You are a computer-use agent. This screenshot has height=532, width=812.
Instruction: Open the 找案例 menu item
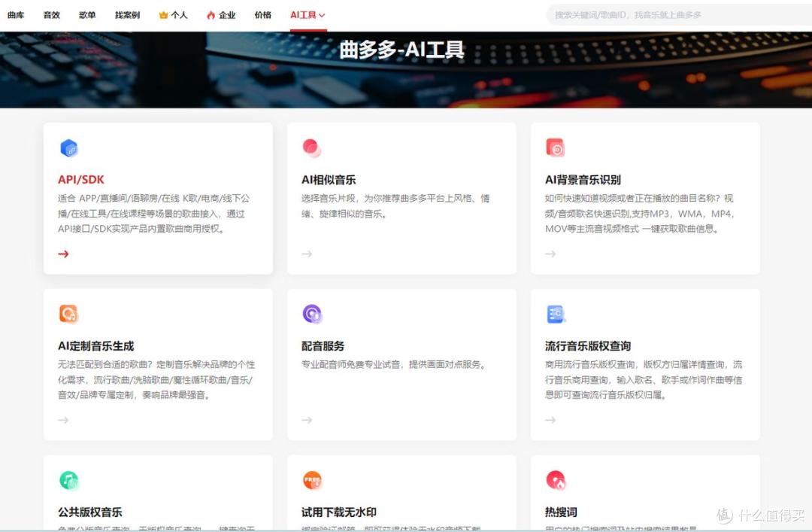pos(127,15)
